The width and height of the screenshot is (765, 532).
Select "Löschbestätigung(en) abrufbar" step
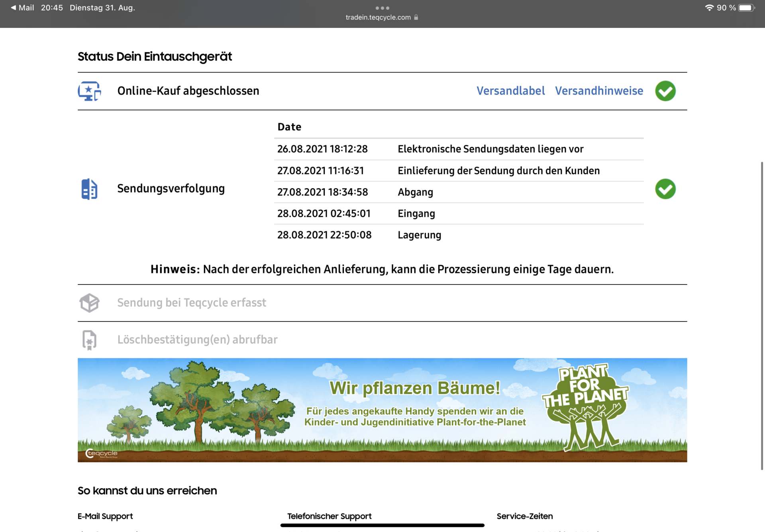tap(197, 340)
